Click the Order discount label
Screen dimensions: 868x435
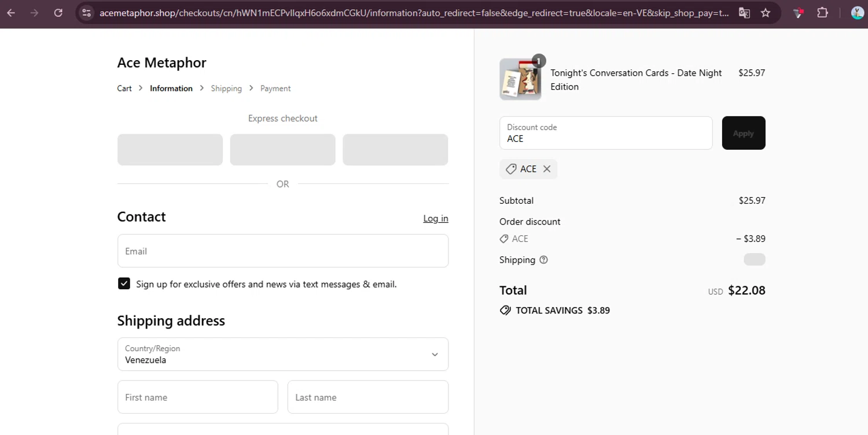(529, 222)
